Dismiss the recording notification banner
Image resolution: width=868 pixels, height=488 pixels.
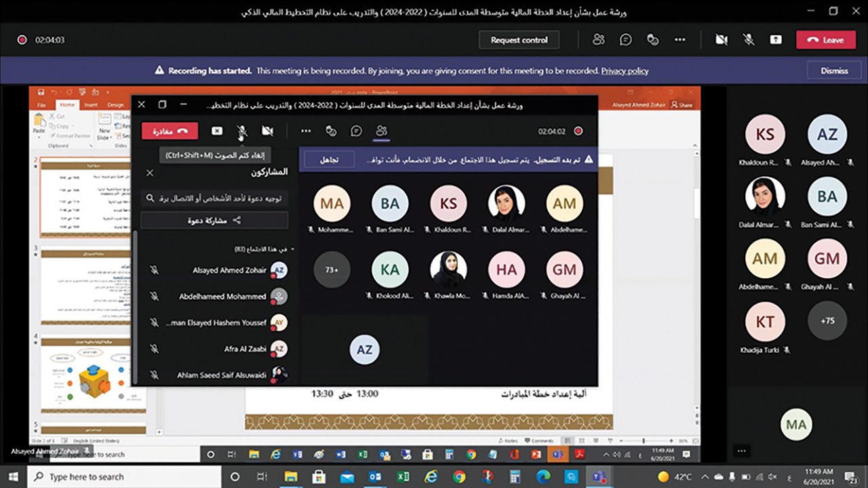point(834,71)
